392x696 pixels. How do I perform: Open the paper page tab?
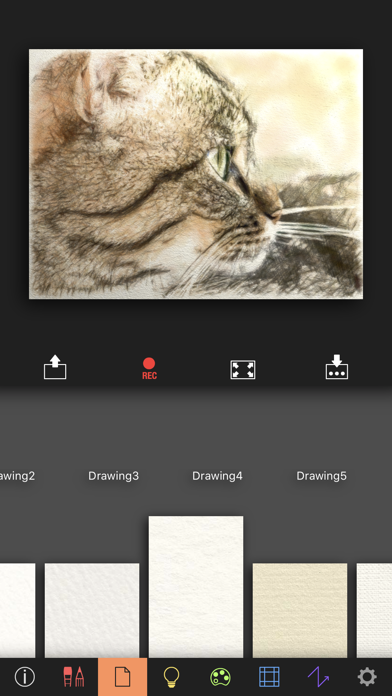[123, 677]
